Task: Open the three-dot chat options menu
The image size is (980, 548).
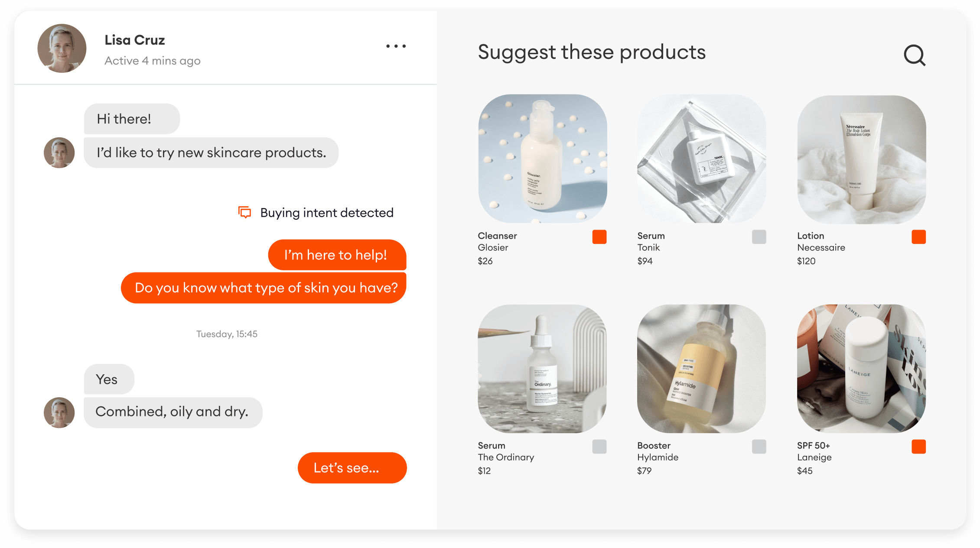Action: (x=396, y=46)
